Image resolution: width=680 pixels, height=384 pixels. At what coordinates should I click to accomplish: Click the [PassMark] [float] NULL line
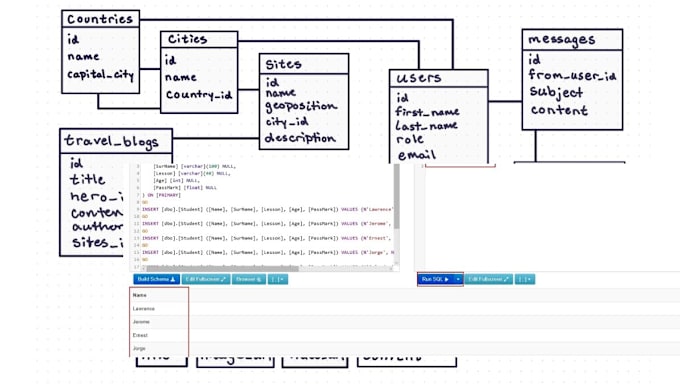pyautogui.click(x=185, y=188)
